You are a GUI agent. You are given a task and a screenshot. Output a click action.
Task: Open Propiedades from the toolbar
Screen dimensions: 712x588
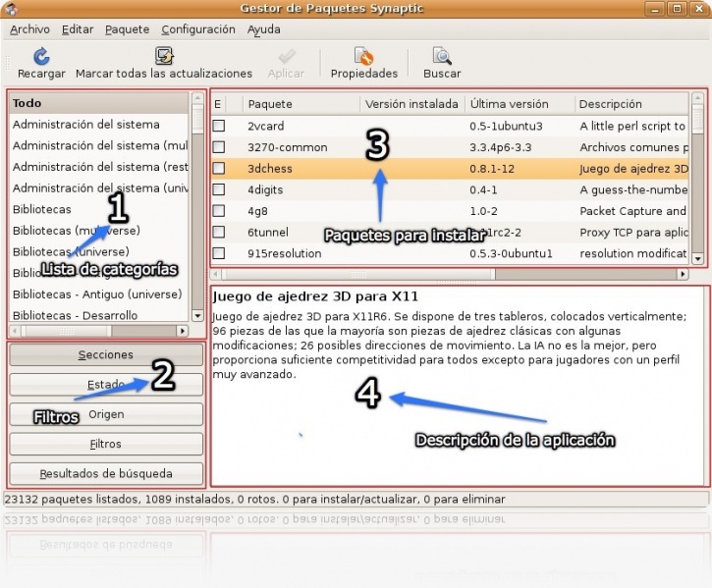(x=363, y=57)
